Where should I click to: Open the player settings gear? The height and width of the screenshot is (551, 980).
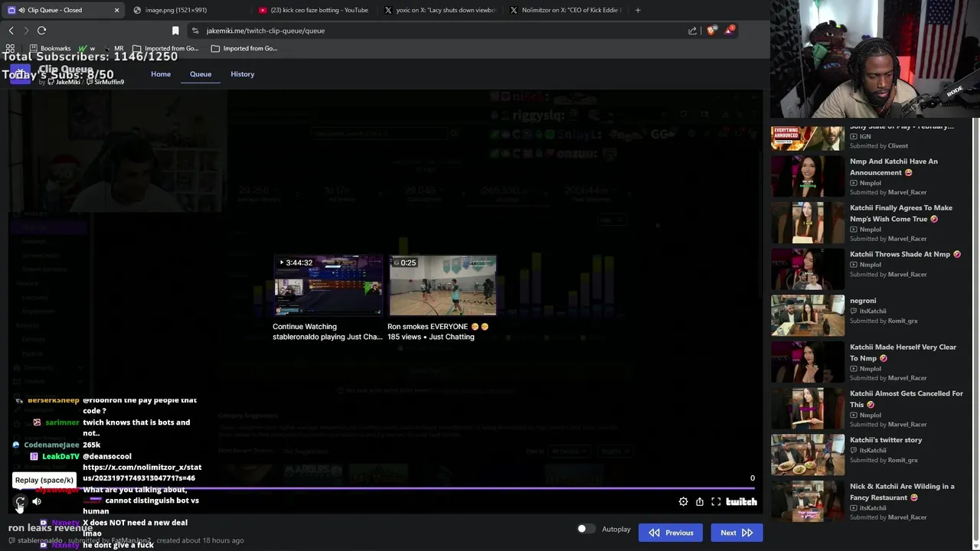tap(683, 502)
